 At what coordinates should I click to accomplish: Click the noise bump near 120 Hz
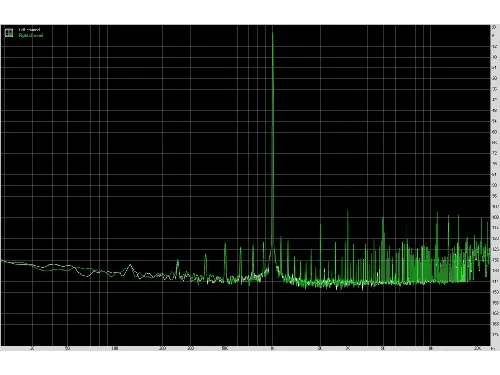[130, 266]
